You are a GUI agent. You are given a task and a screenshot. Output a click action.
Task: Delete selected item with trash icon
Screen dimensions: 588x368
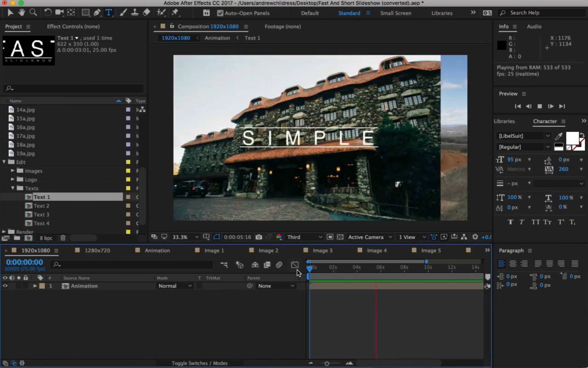click(63, 238)
